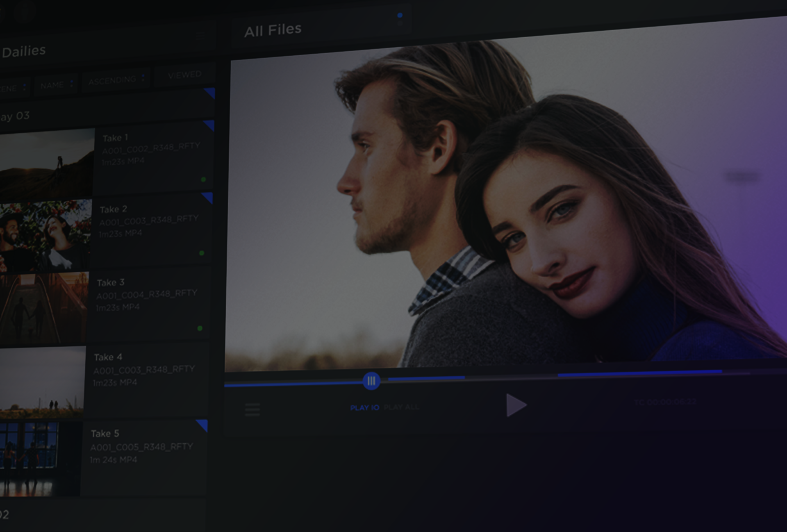Click the 1m 24s MP4 duration on Take 5

pos(114,460)
